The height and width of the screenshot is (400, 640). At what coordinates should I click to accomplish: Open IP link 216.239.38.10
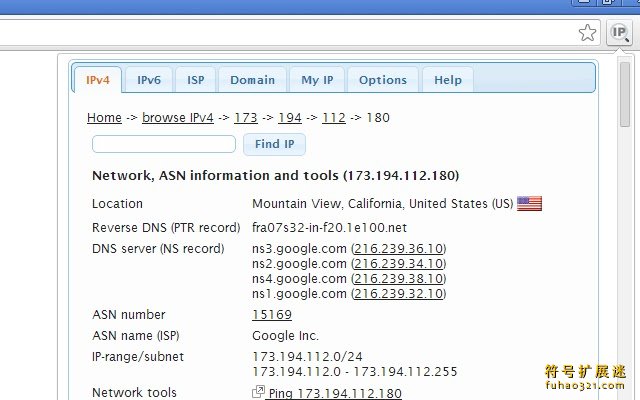pos(399,279)
